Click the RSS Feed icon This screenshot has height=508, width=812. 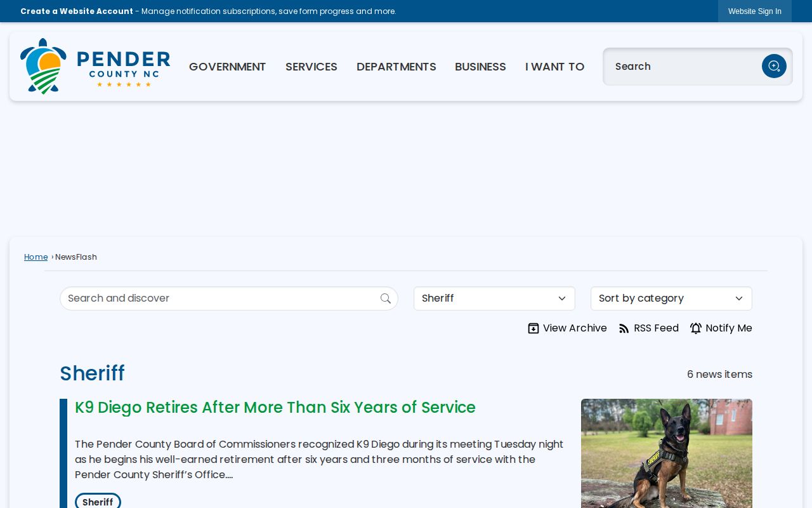pyautogui.click(x=624, y=328)
